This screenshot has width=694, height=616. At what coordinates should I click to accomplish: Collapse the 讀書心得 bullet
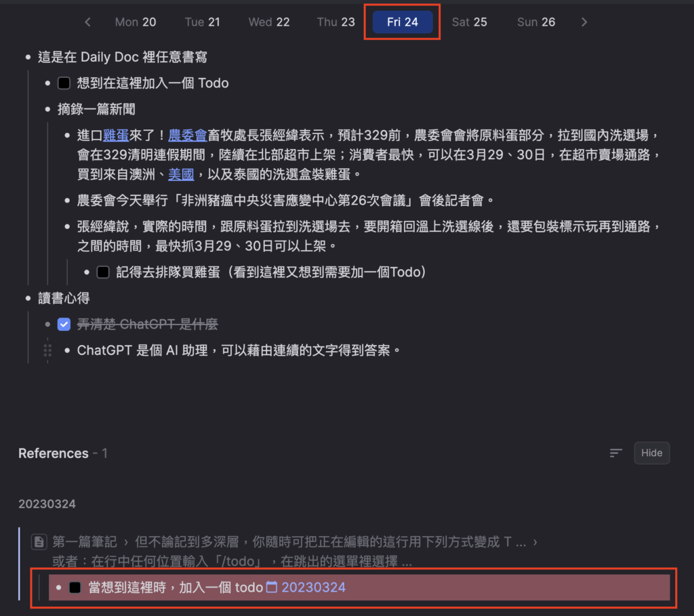click(28, 298)
